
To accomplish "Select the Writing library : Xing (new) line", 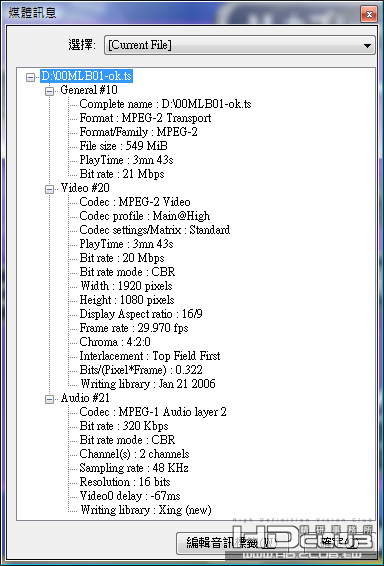I will [145, 510].
